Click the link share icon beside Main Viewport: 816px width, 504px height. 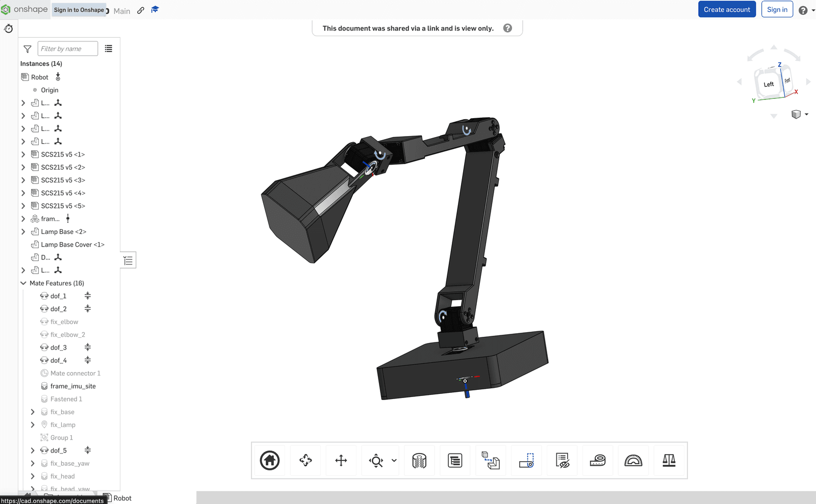pyautogui.click(x=141, y=10)
